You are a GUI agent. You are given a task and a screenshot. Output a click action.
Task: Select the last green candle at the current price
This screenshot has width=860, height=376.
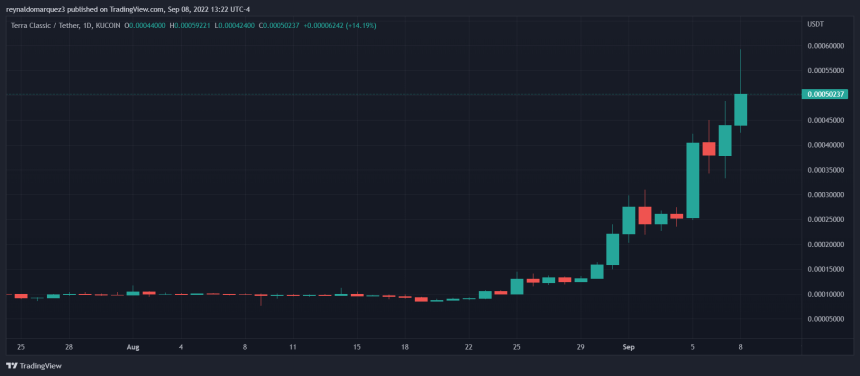(740, 110)
